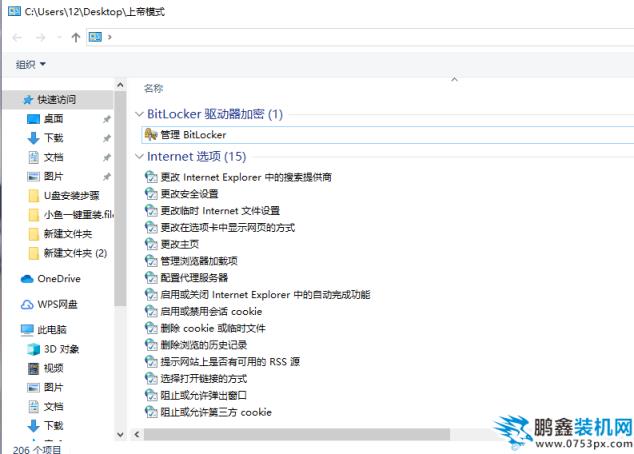Screen dimensions: 634x454
Task: Open pinned 文档 in quick access
Action: 53,157
